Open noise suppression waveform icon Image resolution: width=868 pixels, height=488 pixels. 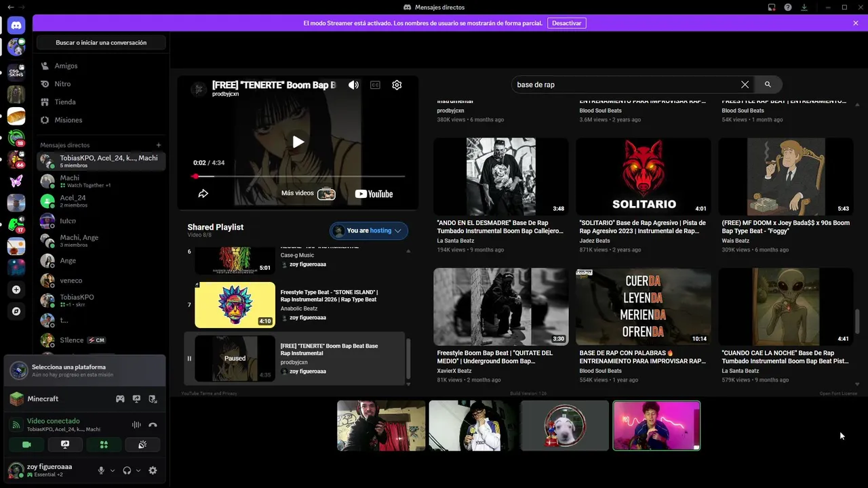[136, 425]
